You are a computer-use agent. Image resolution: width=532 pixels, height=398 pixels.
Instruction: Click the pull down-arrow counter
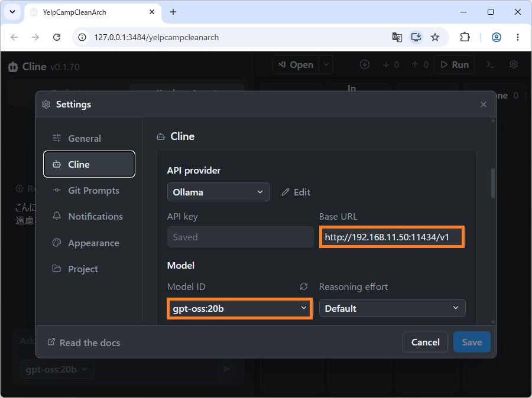click(x=391, y=64)
